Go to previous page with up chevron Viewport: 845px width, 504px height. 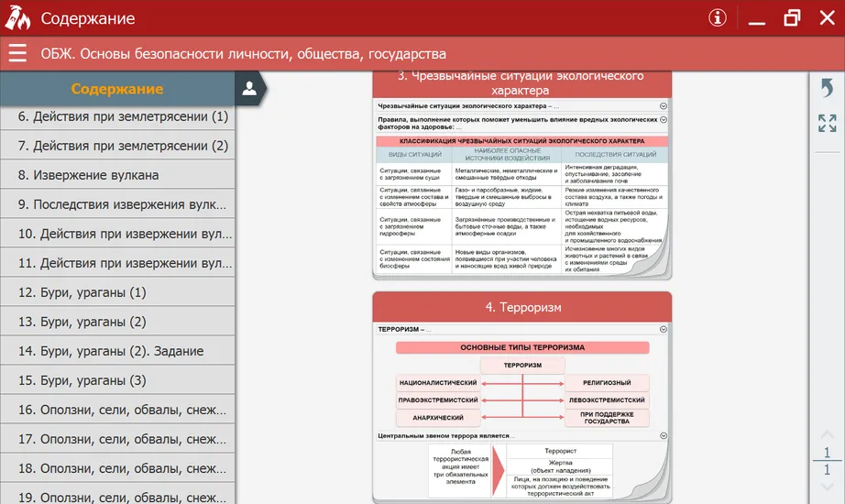pyautogui.click(x=826, y=434)
